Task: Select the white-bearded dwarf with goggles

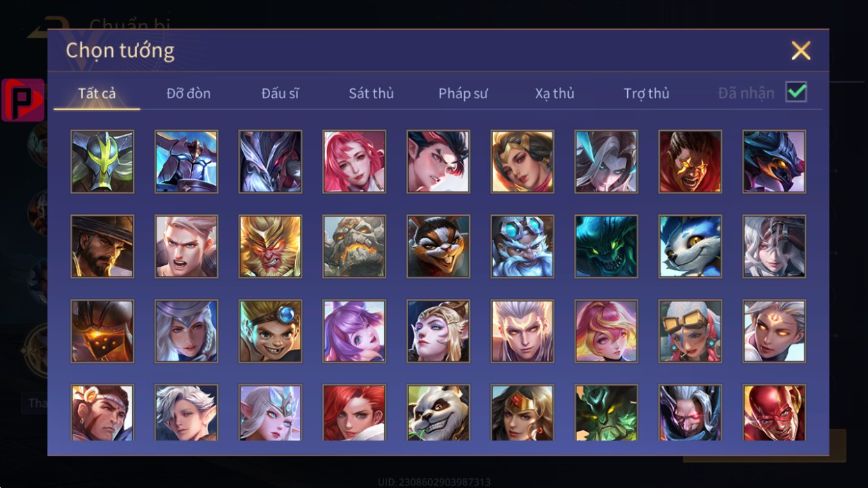Action: click(x=522, y=246)
